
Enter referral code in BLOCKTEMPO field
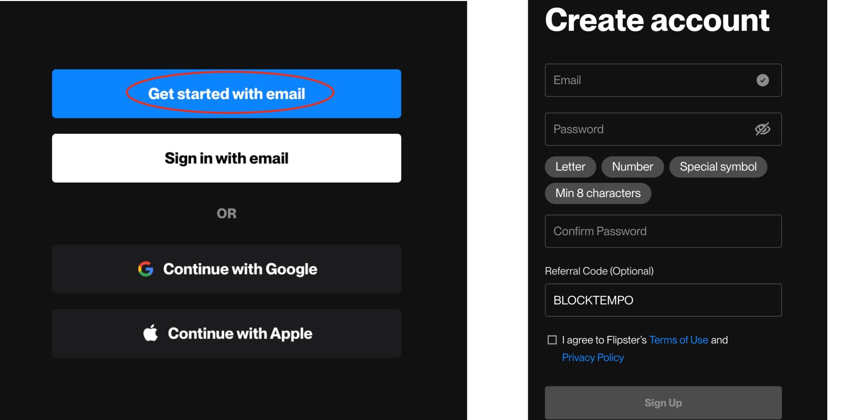coord(663,299)
